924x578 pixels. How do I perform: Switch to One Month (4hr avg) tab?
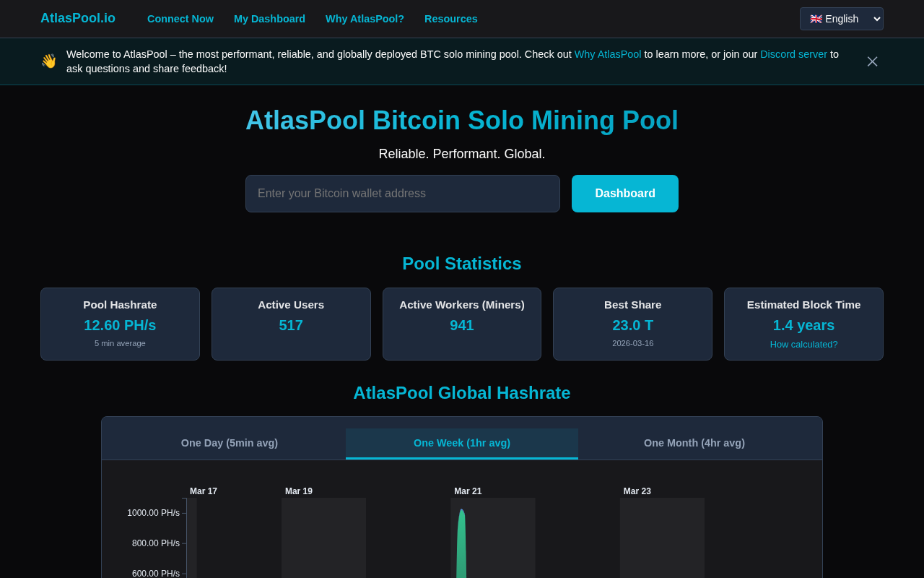point(694,443)
